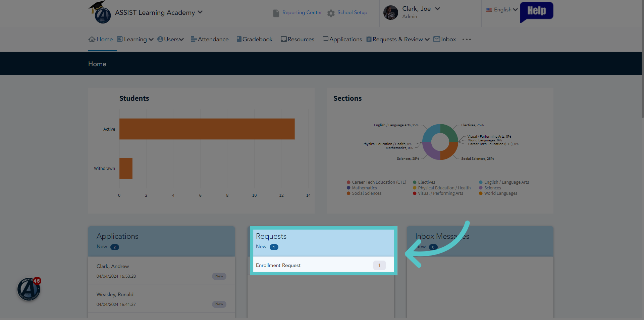644x320 pixels.
Task: Expand the ASSIST Learning Academy school dropdown
Action: (x=200, y=12)
